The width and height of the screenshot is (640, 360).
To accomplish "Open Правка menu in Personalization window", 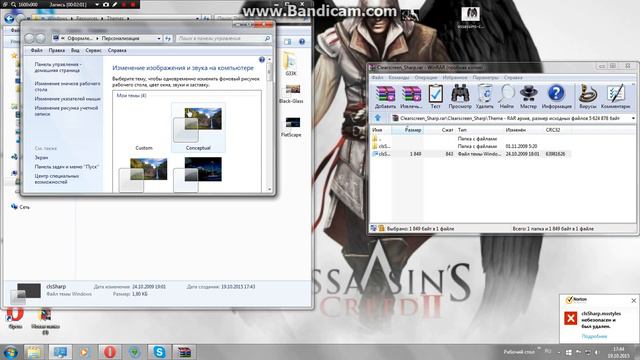I will point(56,50).
